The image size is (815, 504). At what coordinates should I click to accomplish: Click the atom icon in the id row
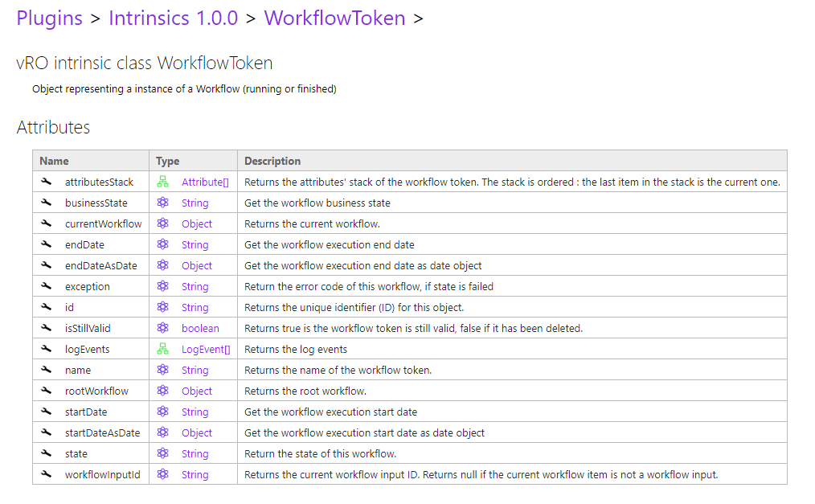tap(162, 306)
